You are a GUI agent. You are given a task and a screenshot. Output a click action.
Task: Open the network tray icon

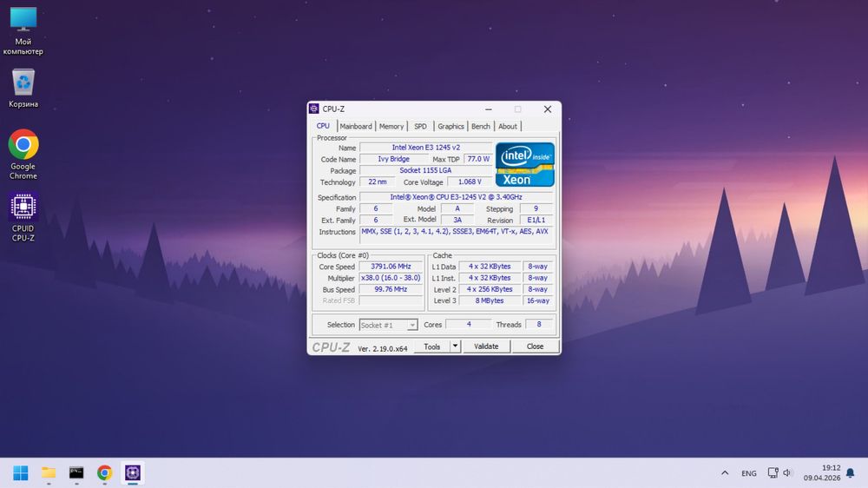(773, 472)
